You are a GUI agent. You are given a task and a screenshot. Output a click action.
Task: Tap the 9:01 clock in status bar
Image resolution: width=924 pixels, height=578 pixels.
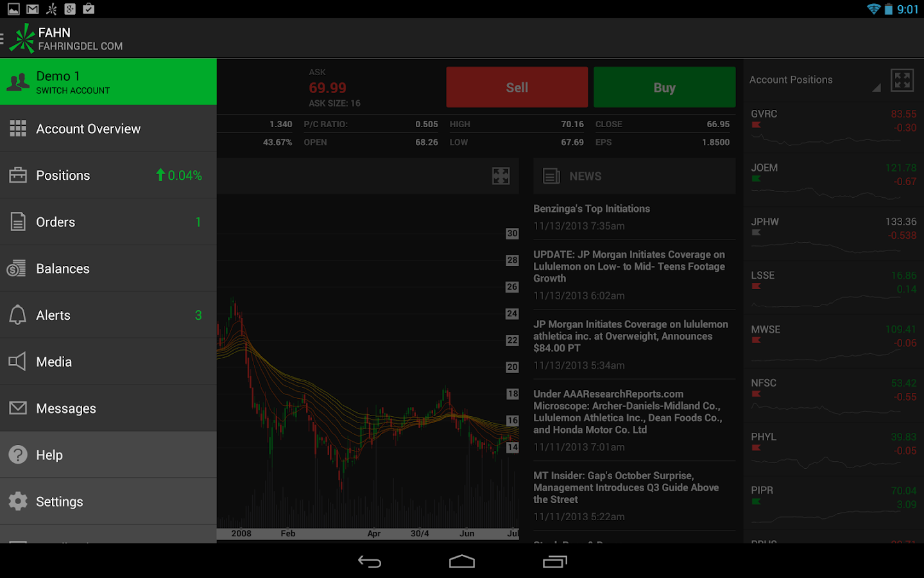click(907, 9)
